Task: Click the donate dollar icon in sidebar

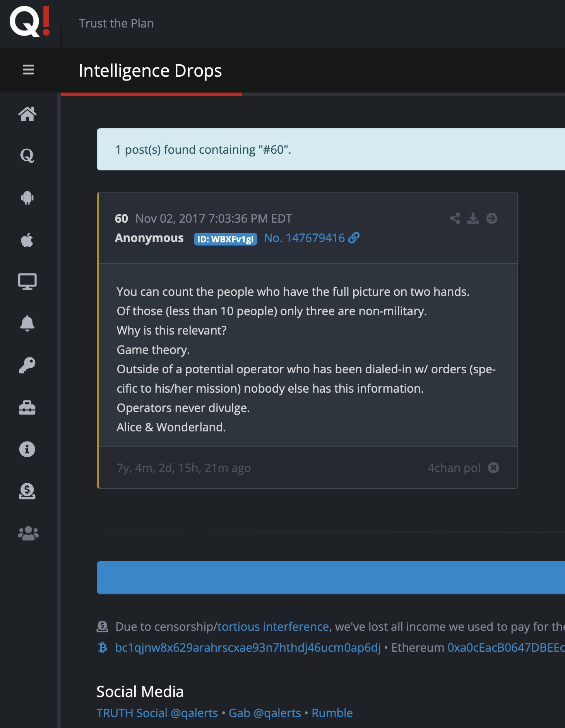Action: click(x=27, y=491)
